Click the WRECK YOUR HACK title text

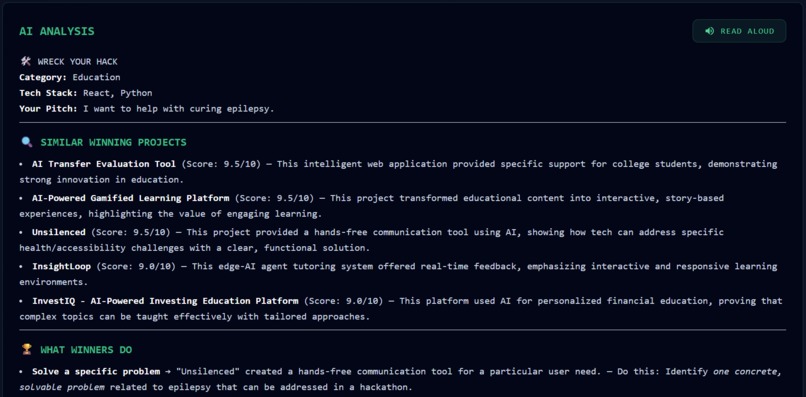(x=78, y=62)
